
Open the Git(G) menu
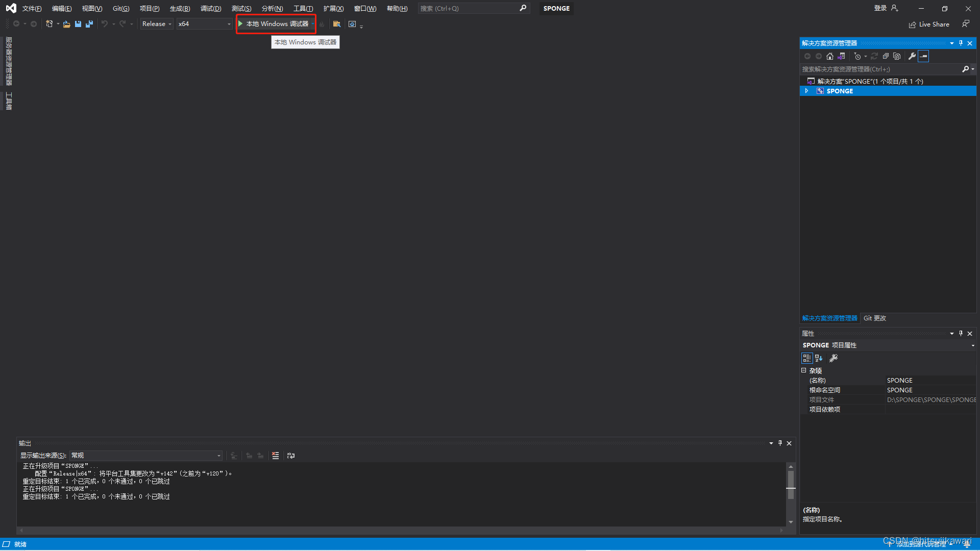[x=121, y=9]
